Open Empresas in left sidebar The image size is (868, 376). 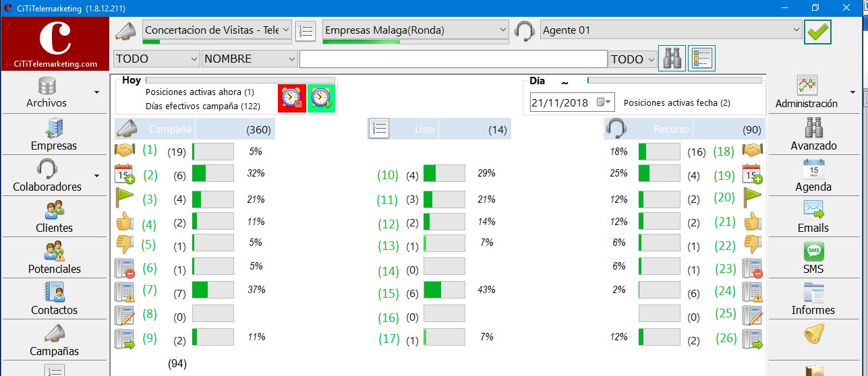point(54,135)
